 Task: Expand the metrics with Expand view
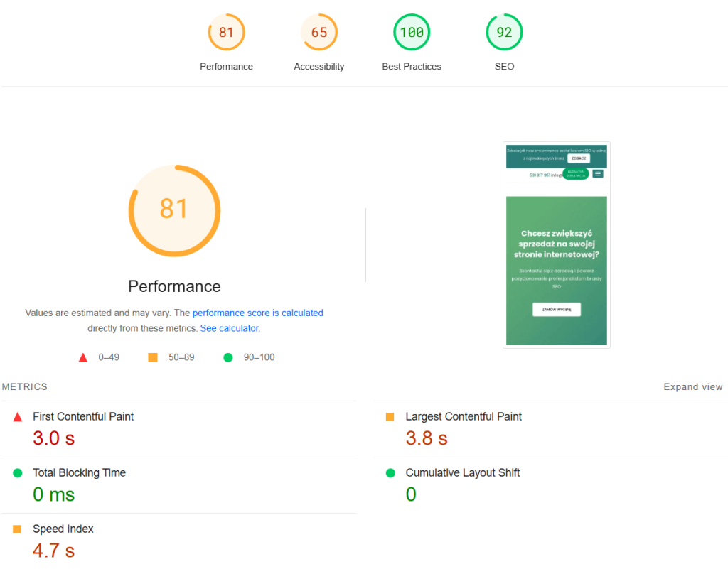pyautogui.click(x=692, y=387)
